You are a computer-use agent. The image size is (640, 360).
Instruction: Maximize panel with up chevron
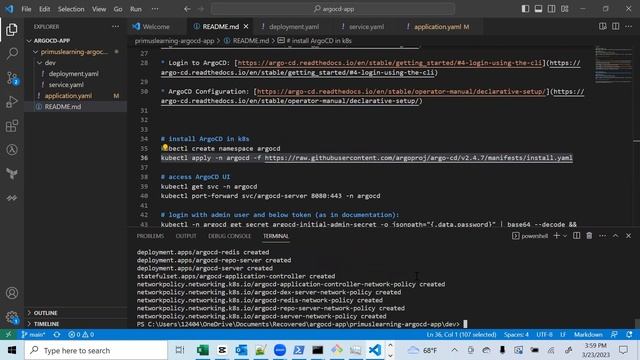point(616,236)
